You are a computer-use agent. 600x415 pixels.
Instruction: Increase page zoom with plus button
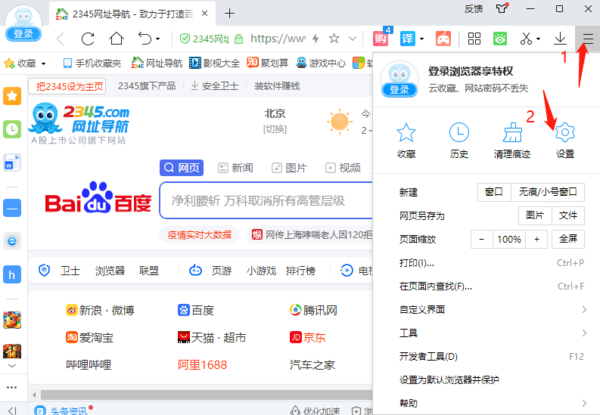[x=538, y=239]
